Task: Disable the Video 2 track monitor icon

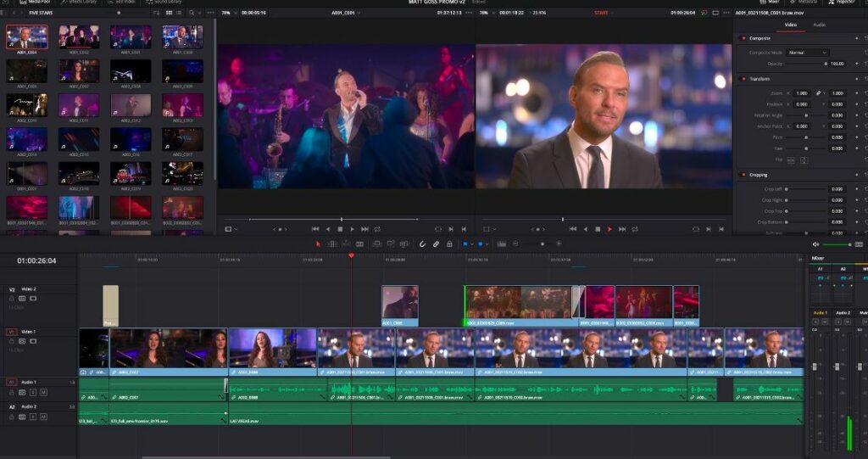Action: (33, 299)
